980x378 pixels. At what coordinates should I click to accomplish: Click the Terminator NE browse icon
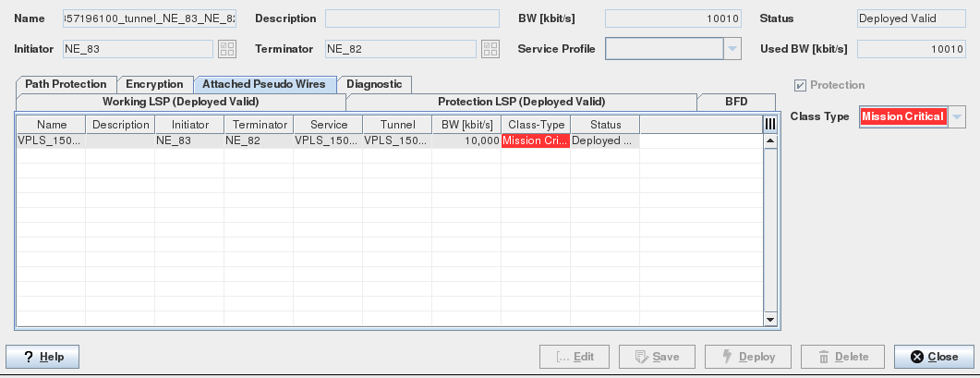click(490, 49)
